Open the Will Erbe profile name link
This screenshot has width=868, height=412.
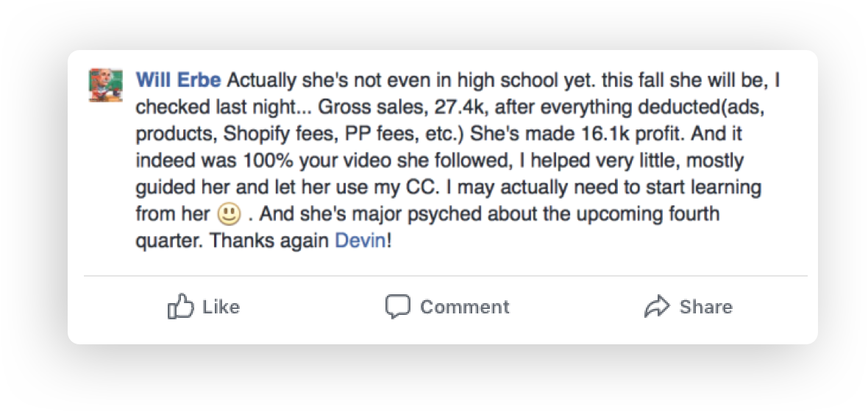[178, 81]
